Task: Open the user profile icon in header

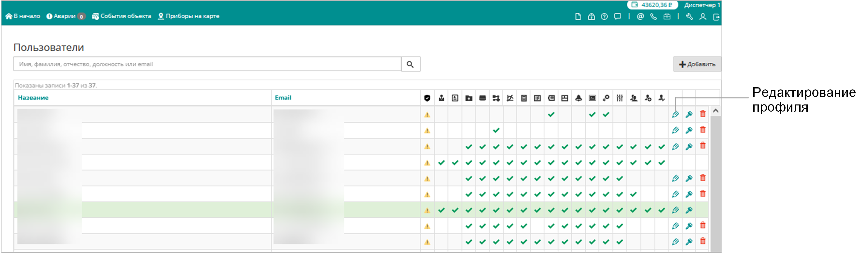Action: click(702, 17)
